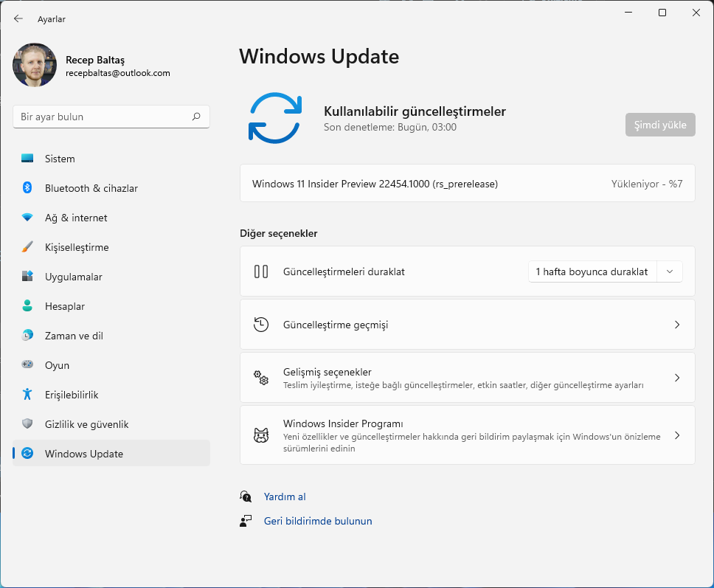This screenshot has height=588, width=714.
Task: Go to Oyun settings
Action: pyautogui.click(x=111, y=364)
